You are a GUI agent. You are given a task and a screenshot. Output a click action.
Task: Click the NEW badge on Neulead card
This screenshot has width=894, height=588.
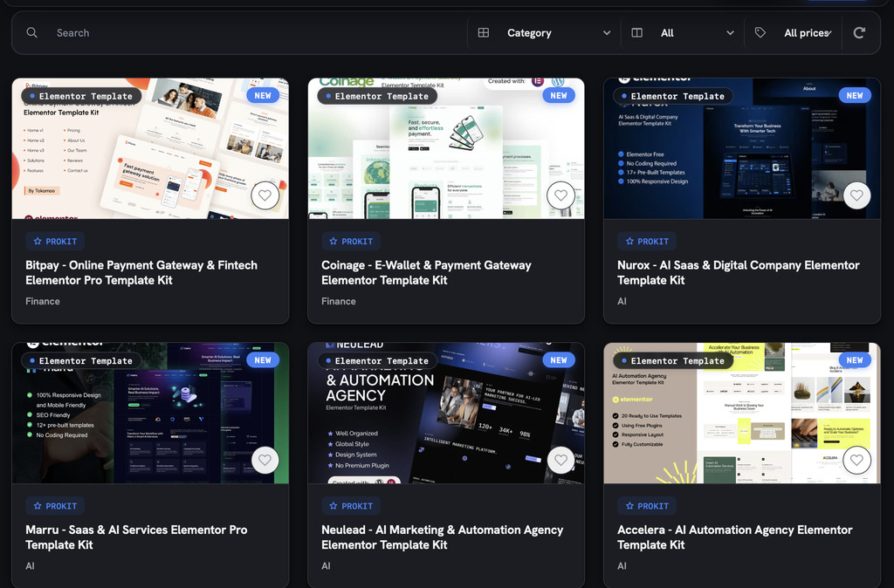pos(559,360)
